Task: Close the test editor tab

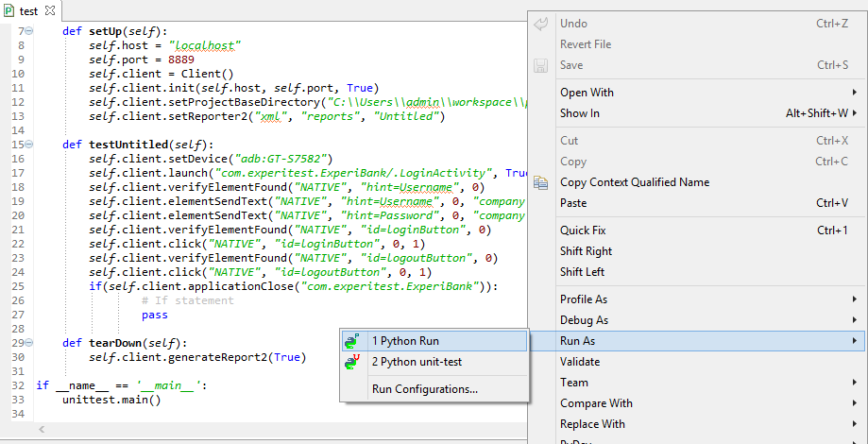Action: [50, 10]
